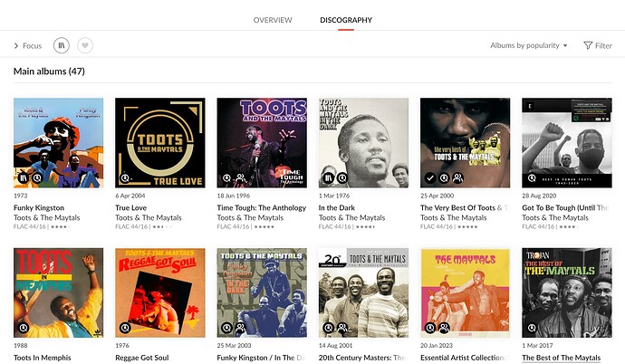Image resolution: width=625 pixels, height=364 pixels.
Task: Open the Reggae Got Soul album title
Action: tap(142, 358)
